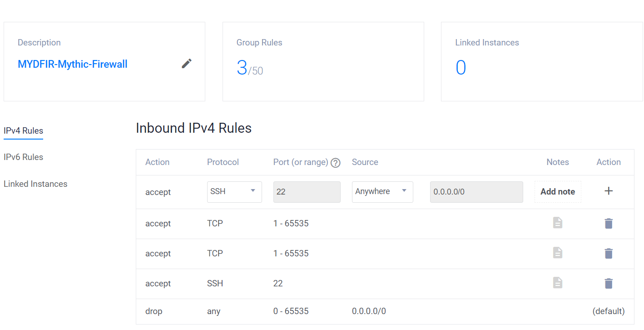Click the Group Rules count card
The width and height of the screenshot is (644, 330).
click(323, 61)
